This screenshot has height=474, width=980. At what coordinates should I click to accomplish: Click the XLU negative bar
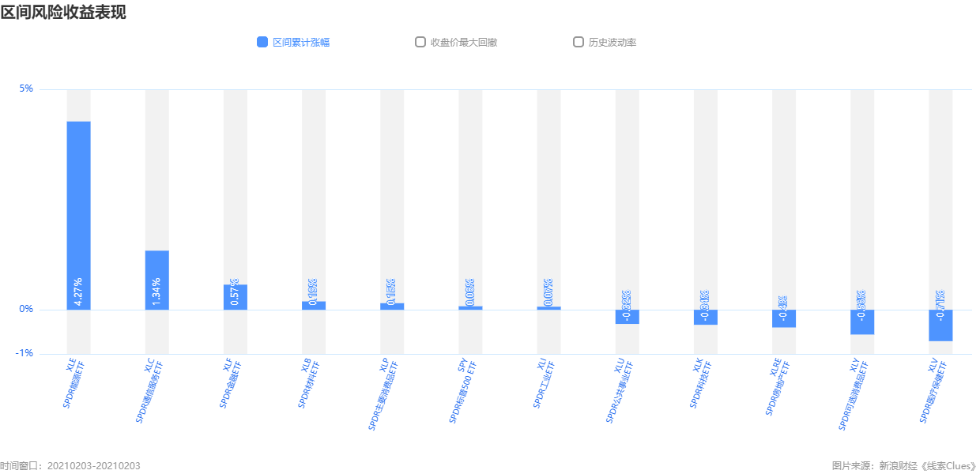628,317
